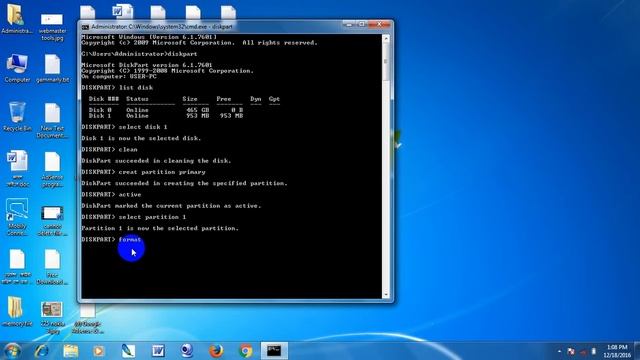Click the 'select disk 1' command line

[124, 127]
